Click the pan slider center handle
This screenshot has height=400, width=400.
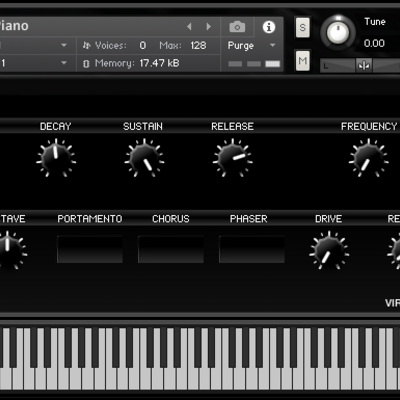coord(364,66)
